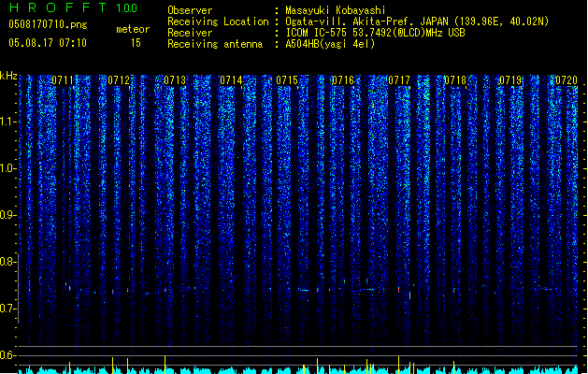
Task: Click the 0.9 kHz axis tick label
Action: click(7, 215)
